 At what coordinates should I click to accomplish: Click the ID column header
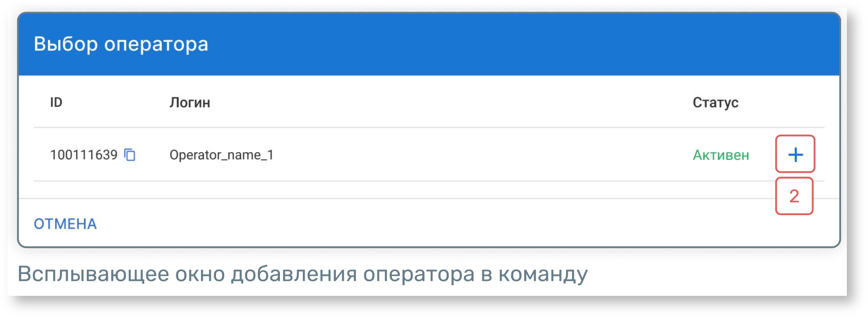coord(56,102)
